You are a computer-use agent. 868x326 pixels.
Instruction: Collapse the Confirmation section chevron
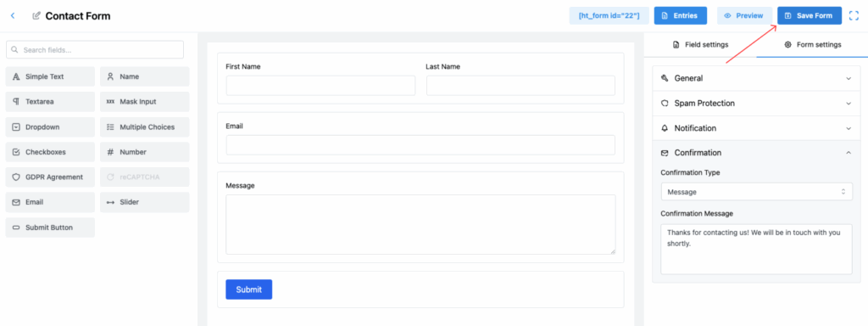(x=849, y=153)
